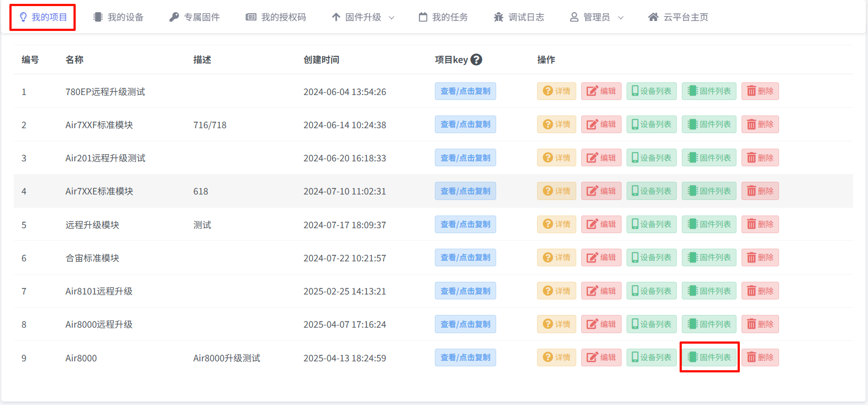The height and width of the screenshot is (405, 868).
Task: Expand the 固件升级 dropdown
Action: click(x=363, y=17)
